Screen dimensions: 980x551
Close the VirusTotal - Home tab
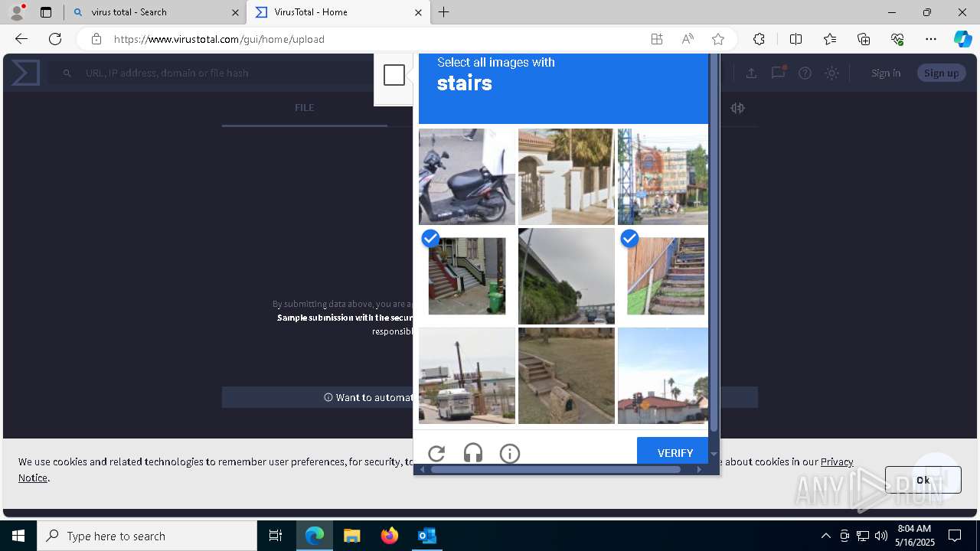pyautogui.click(x=418, y=12)
